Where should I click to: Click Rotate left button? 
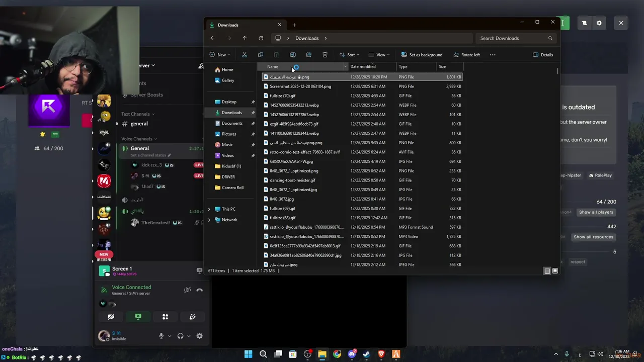pyautogui.click(x=466, y=55)
